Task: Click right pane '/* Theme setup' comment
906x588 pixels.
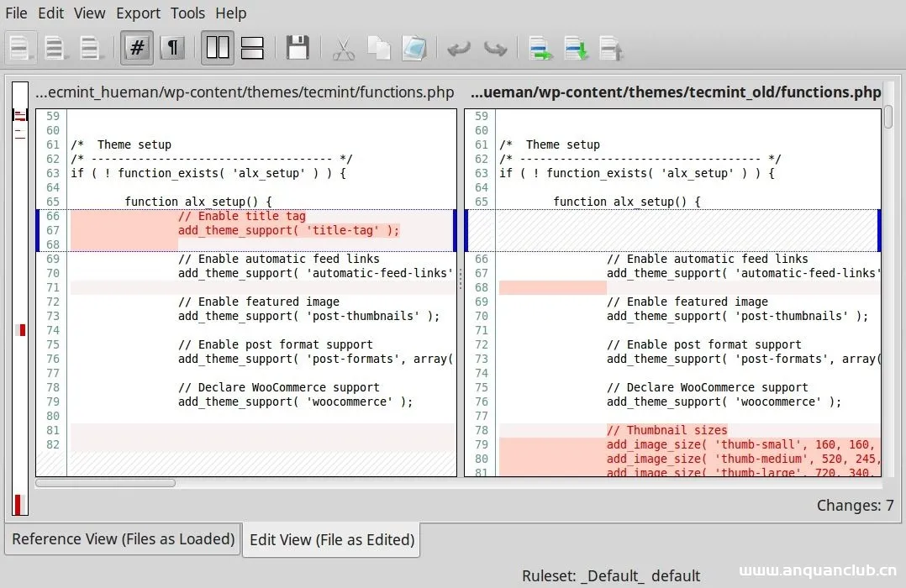Action: pyautogui.click(x=550, y=144)
